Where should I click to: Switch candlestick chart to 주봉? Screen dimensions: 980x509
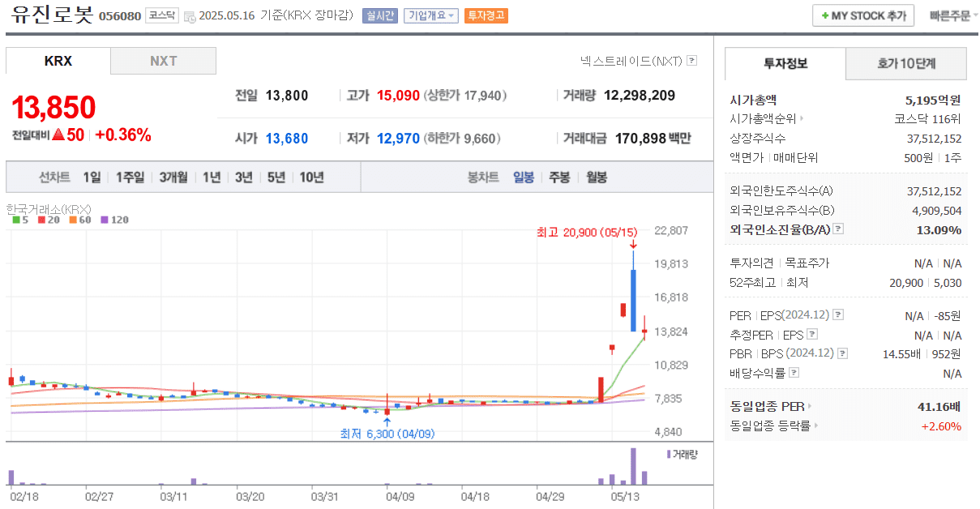[559, 178]
